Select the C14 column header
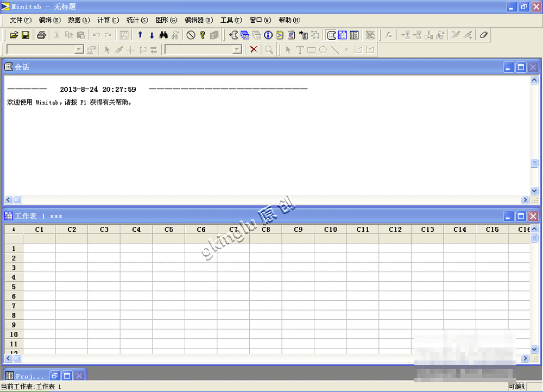 (460, 229)
